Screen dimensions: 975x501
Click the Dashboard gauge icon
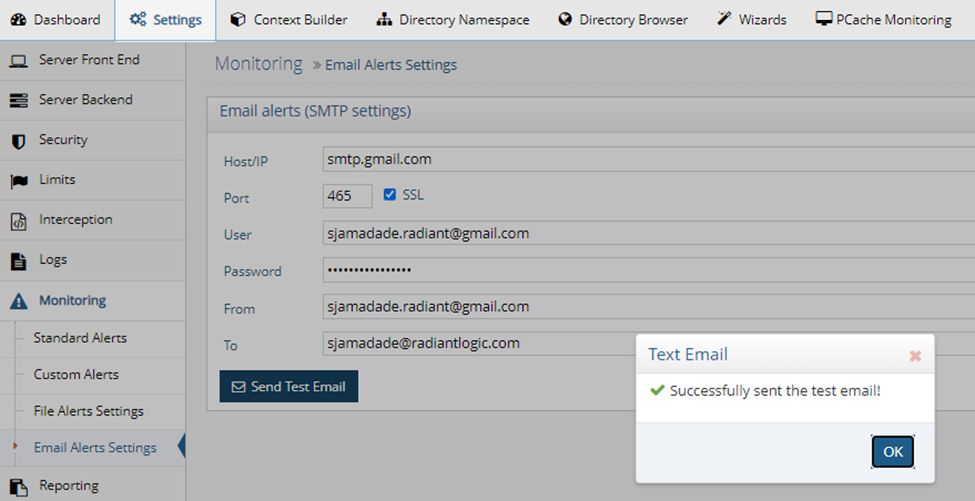19,20
